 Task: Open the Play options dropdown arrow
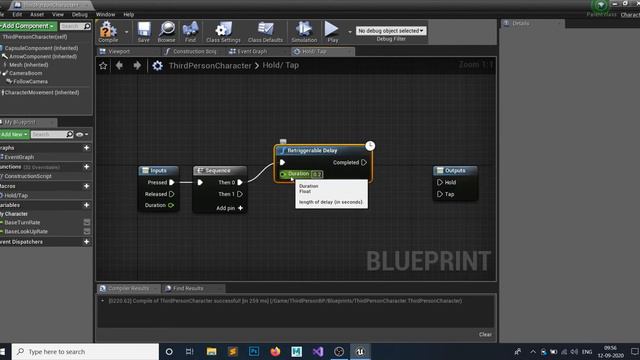coord(350,32)
